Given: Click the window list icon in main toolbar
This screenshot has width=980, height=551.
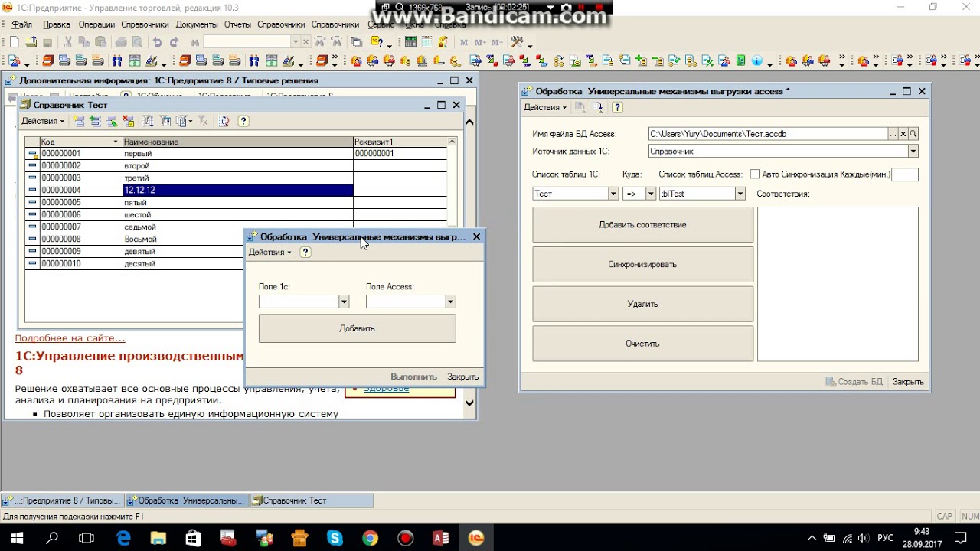Looking at the screenshot, I should tap(356, 42).
